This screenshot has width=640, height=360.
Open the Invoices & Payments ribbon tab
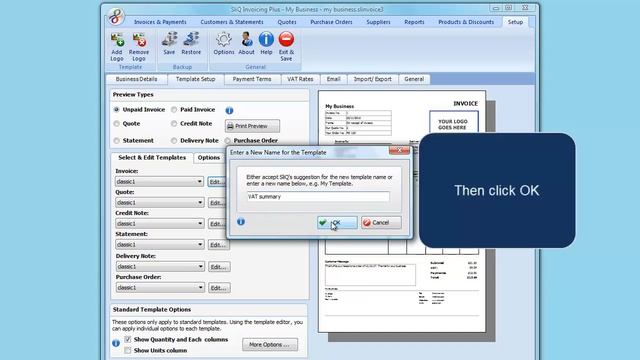coord(160,22)
